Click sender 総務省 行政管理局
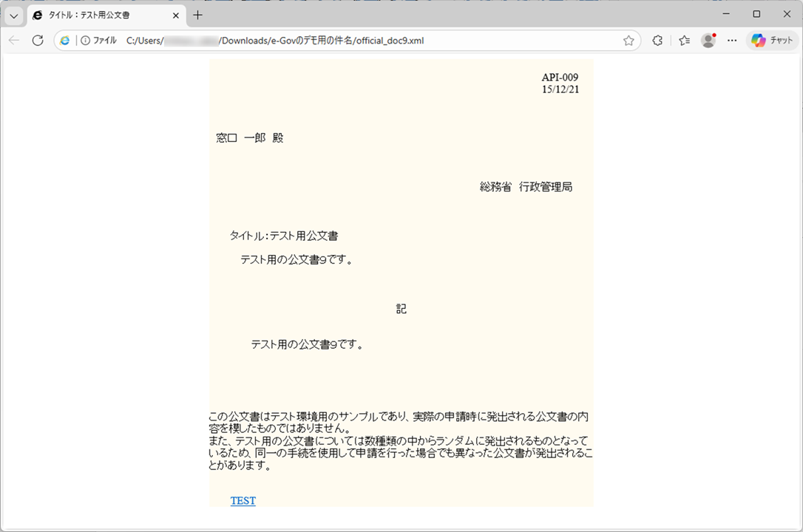This screenshot has width=803, height=532. (x=526, y=187)
